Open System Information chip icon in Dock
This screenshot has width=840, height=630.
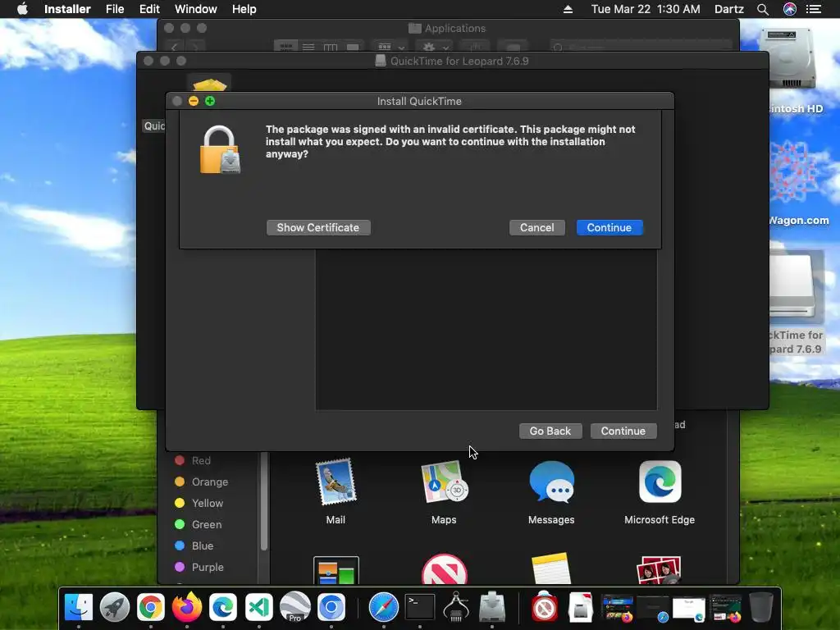[456, 608]
